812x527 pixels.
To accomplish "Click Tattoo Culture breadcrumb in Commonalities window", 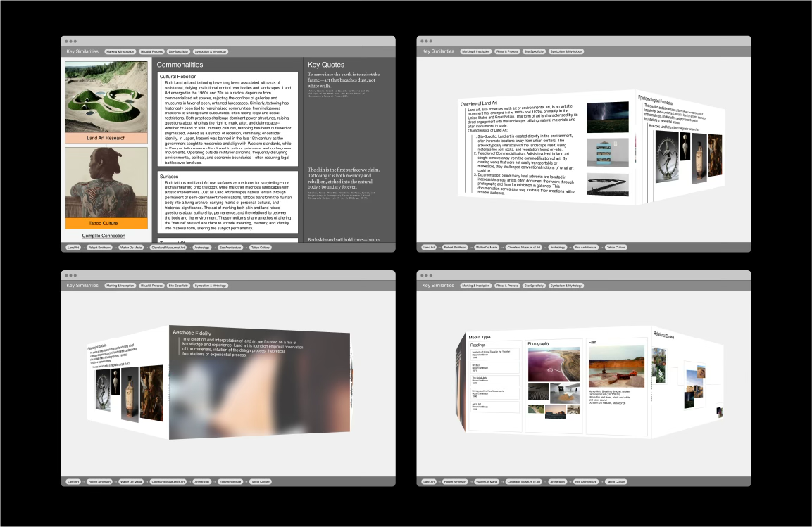I will [x=261, y=248].
